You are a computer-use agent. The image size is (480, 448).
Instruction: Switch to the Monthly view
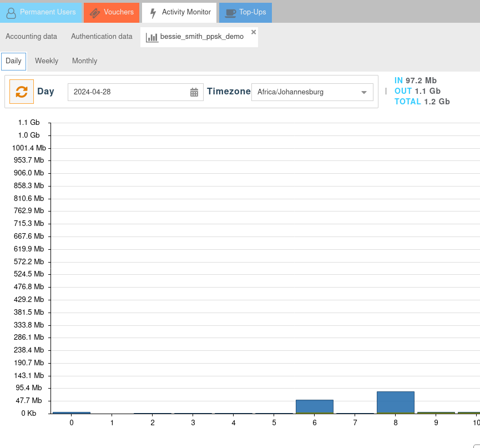click(x=84, y=61)
